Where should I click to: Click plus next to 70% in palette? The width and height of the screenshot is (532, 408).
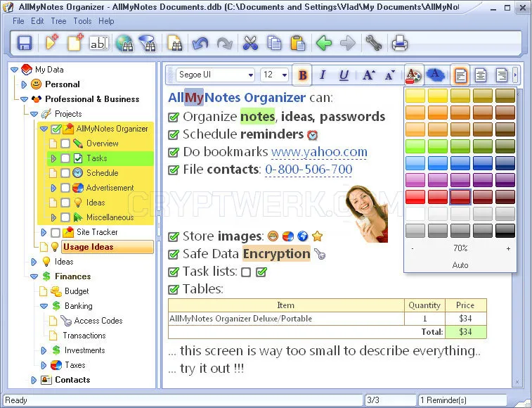pyautogui.click(x=508, y=249)
